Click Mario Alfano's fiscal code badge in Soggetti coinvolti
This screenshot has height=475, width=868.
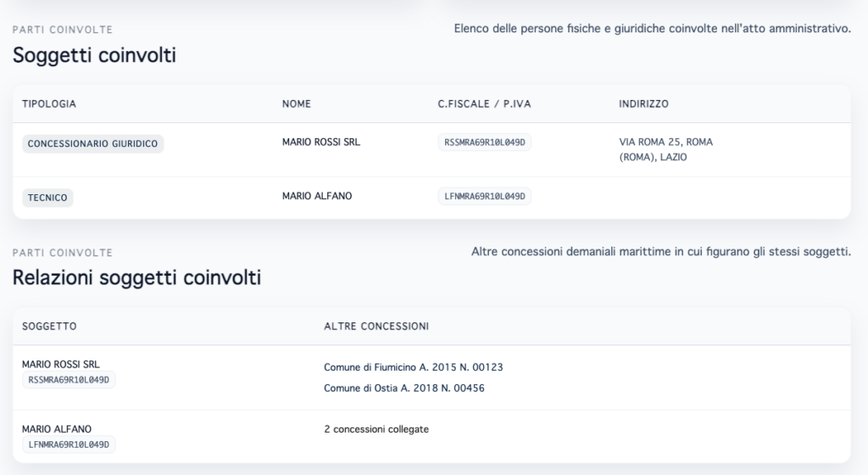[485, 197]
